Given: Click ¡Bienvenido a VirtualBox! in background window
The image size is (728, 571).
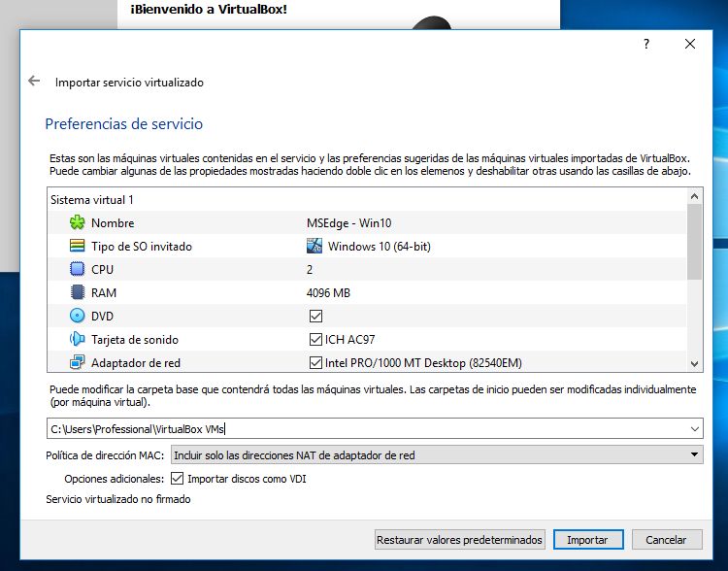Looking at the screenshot, I should click(x=209, y=9).
